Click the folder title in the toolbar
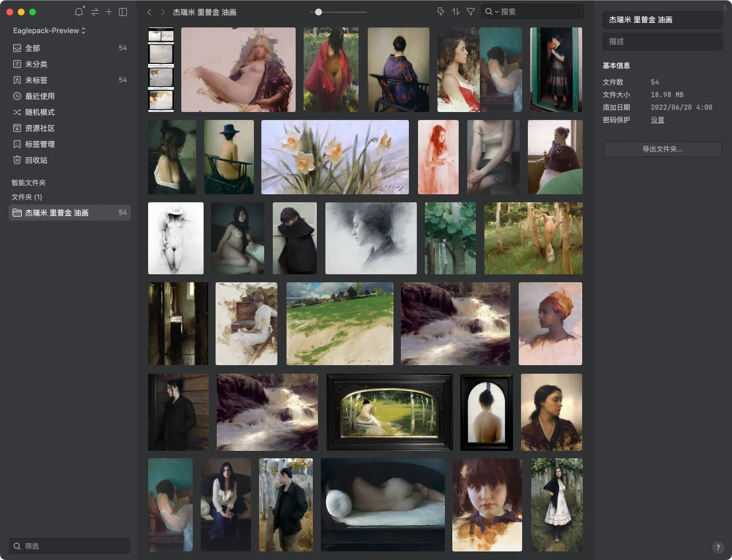 (205, 12)
